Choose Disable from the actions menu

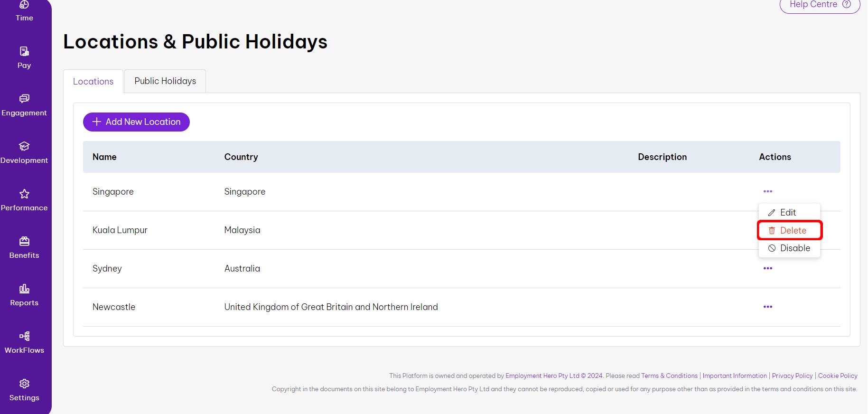pos(789,248)
